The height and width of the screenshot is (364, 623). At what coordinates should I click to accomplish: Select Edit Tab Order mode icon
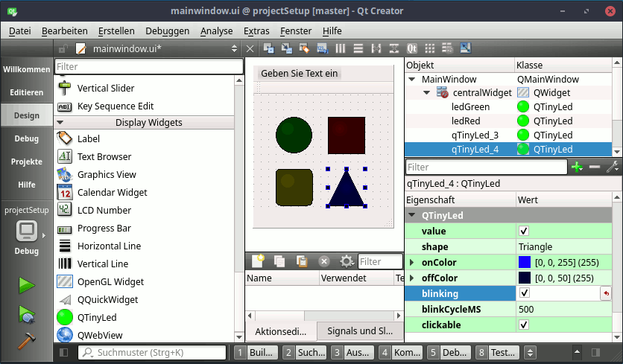point(322,48)
